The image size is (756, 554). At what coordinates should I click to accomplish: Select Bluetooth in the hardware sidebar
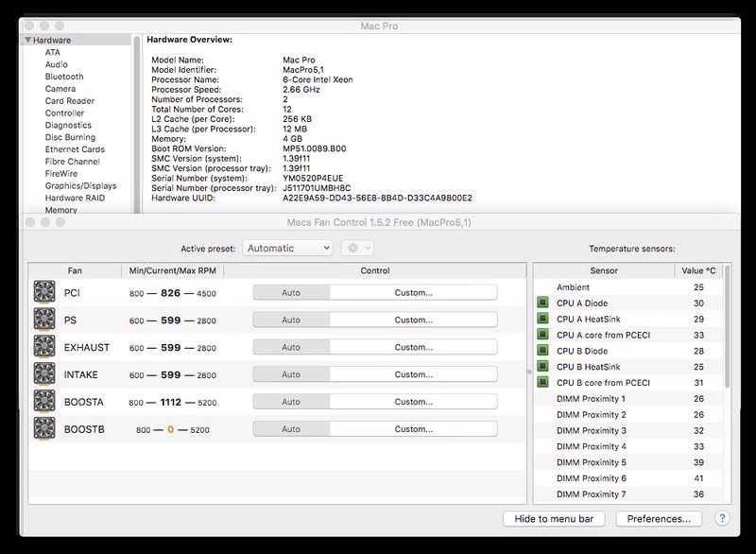click(64, 77)
